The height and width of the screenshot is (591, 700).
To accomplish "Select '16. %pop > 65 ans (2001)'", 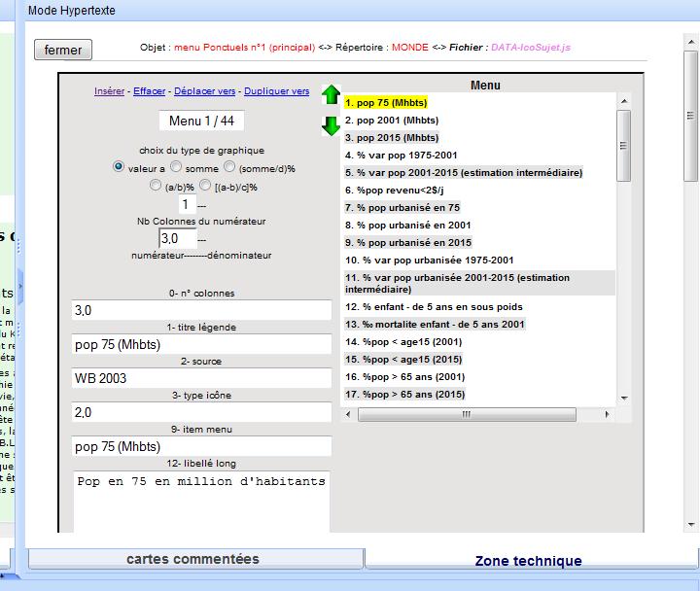I will (x=404, y=377).
